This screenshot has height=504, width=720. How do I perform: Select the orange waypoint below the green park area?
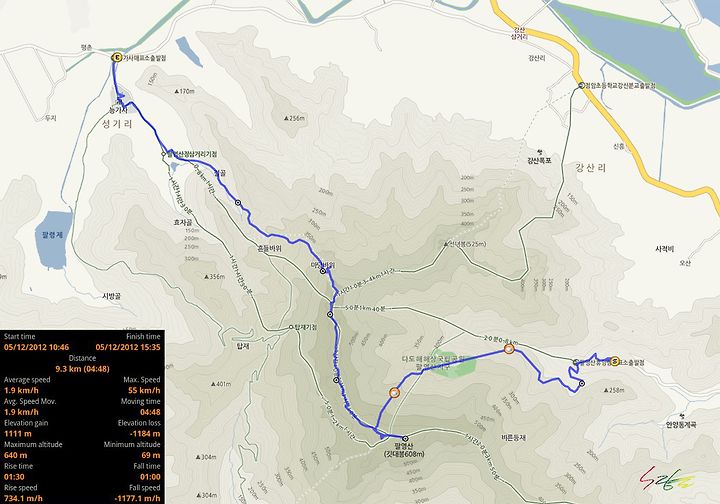pos(394,392)
